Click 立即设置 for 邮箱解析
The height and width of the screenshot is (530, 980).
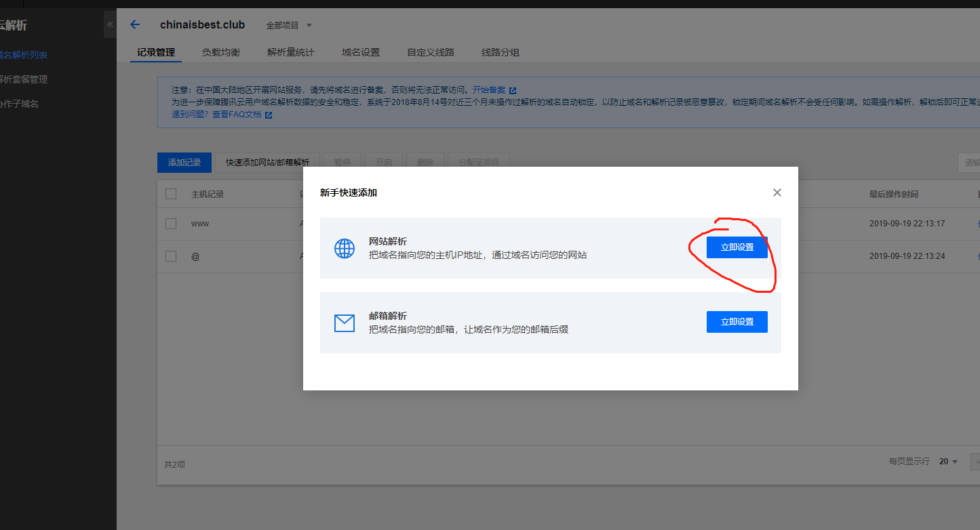coord(737,322)
